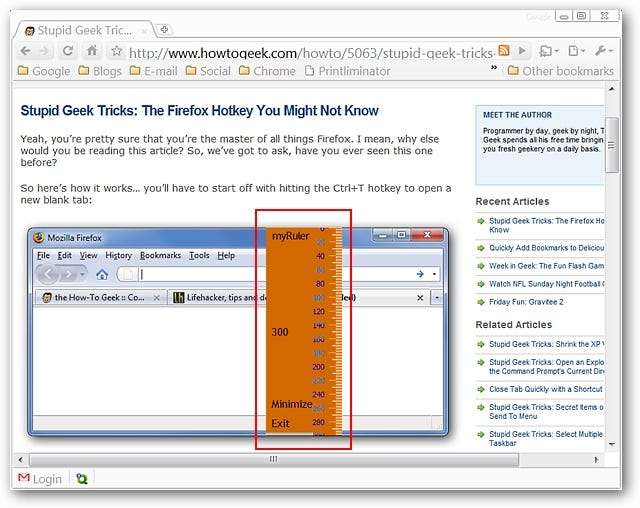This screenshot has width=640, height=508.
Task: Open the Bookmarks menu in Firefox
Action: [160, 256]
